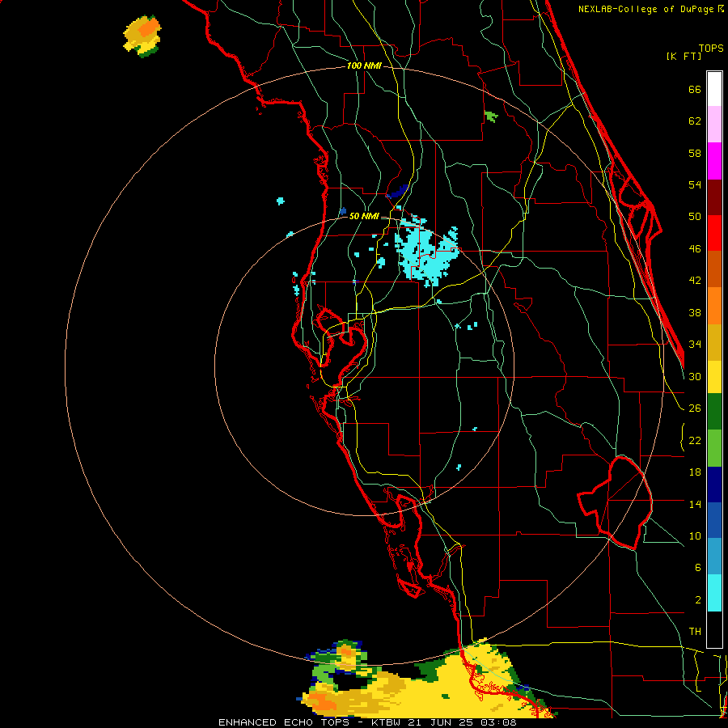Screen dimensions: 728x728
Task: Click the legend value 58
Action: tap(695, 153)
